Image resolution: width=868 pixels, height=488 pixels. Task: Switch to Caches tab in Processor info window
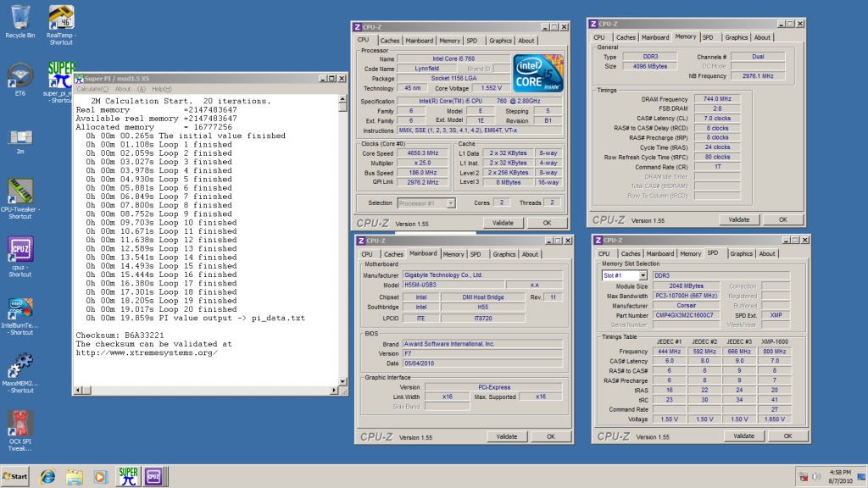[x=390, y=40]
